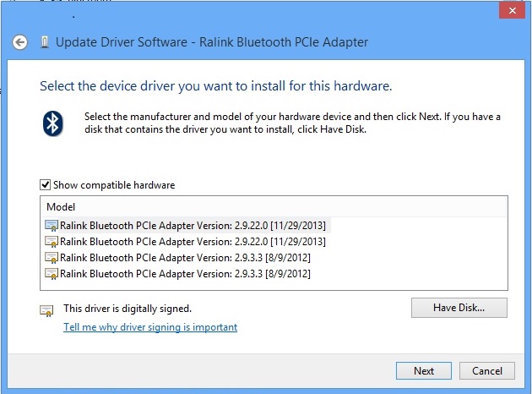Go back using the arrow button
This screenshot has width=532, height=394.
(20, 42)
